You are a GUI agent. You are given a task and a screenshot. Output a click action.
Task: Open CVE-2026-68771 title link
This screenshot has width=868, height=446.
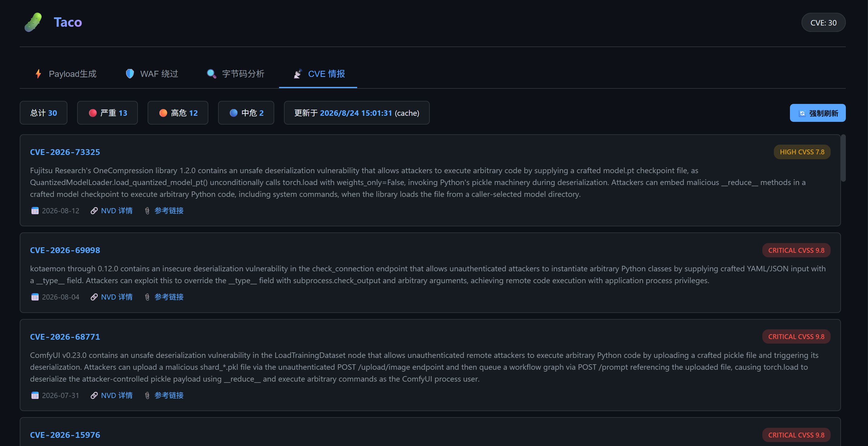[65, 337]
